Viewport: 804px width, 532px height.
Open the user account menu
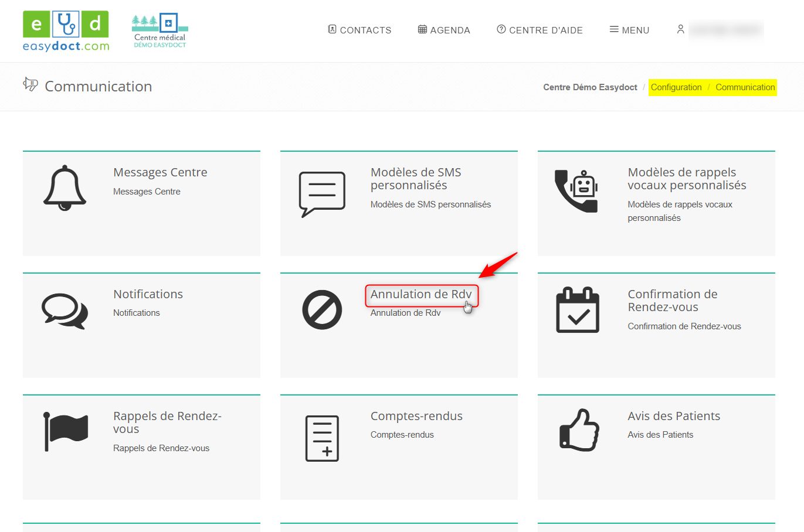(720, 29)
